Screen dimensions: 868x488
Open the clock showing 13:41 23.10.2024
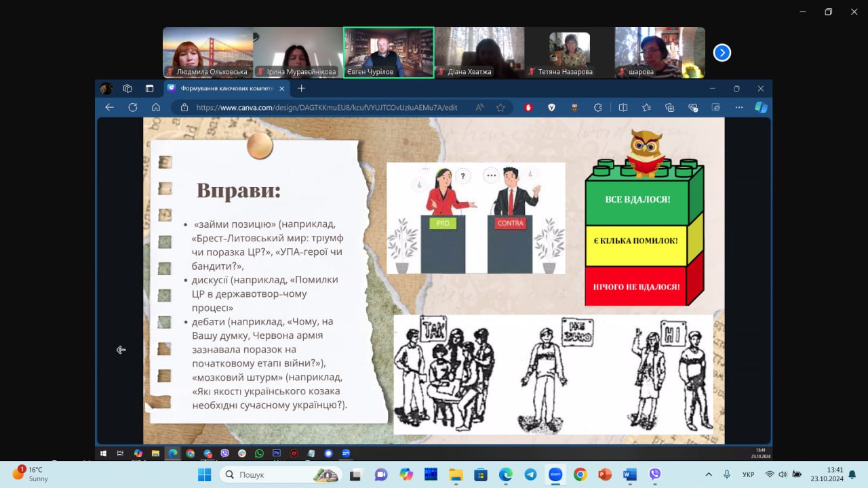(826, 474)
